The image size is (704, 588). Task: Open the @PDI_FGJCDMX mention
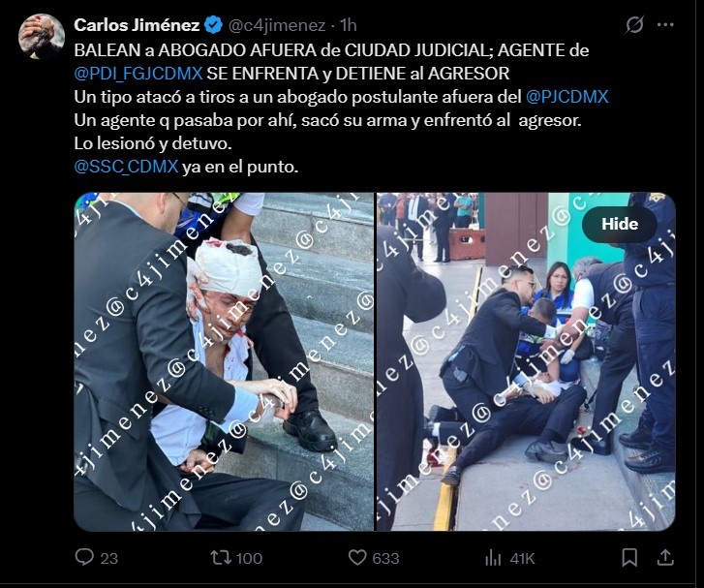(138, 74)
